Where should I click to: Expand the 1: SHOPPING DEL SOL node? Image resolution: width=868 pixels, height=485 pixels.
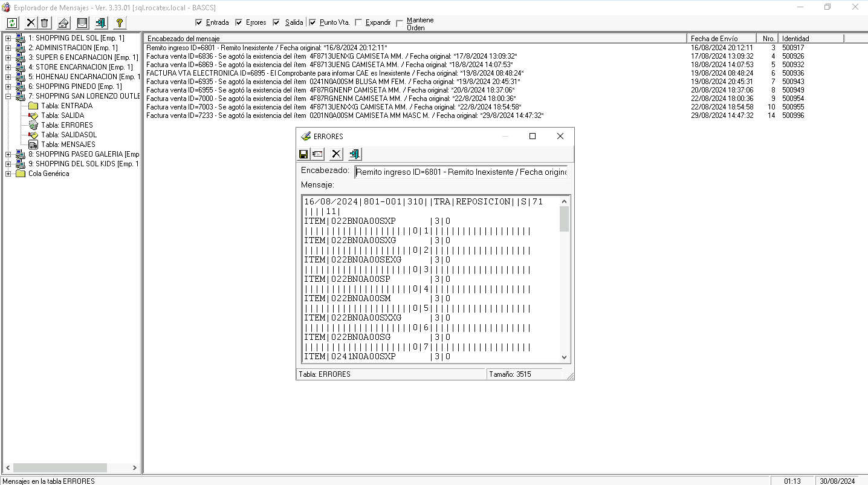[x=8, y=38]
